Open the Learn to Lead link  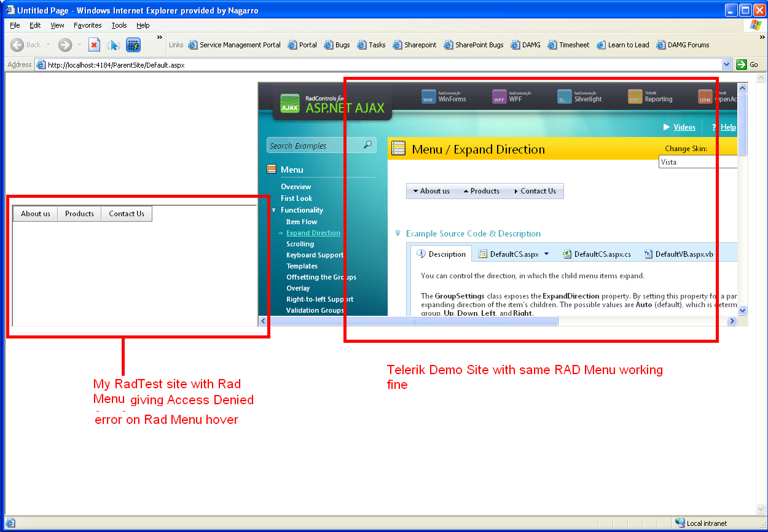click(x=623, y=45)
